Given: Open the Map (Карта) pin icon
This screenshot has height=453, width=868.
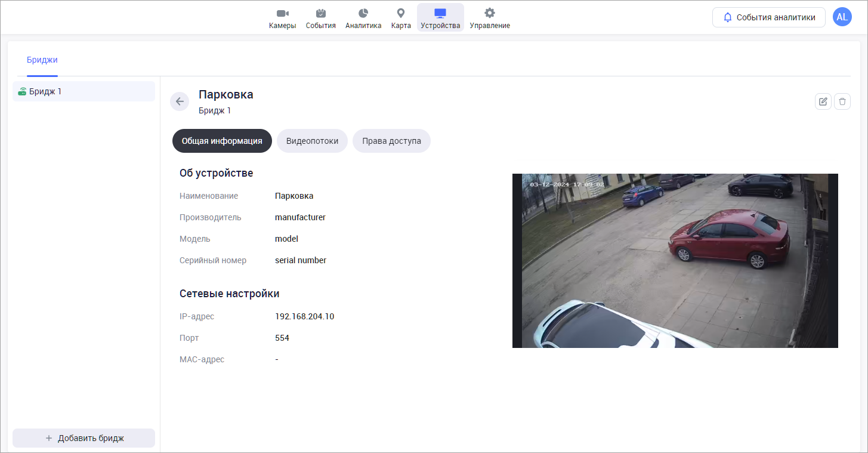Looking at the screenshot, I should tap(400, 14).
